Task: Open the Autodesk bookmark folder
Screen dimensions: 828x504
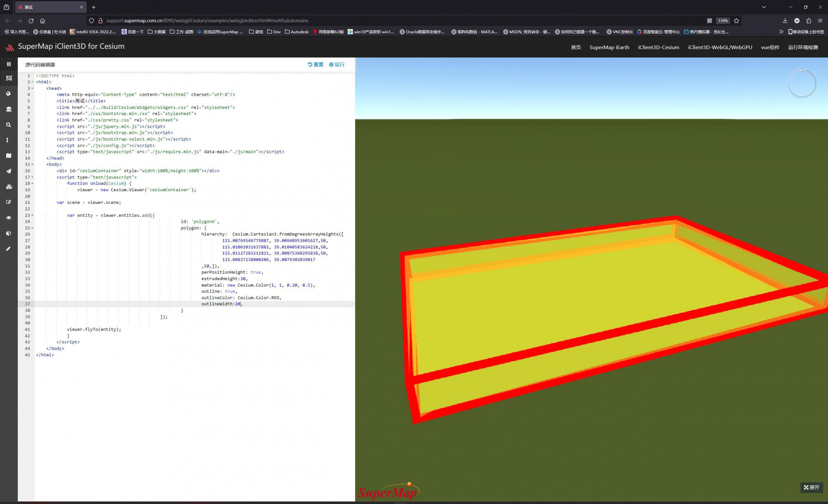Action: (x=297, y=32)
